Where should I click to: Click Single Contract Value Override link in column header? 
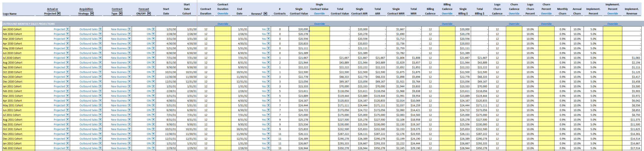point(319,14)
